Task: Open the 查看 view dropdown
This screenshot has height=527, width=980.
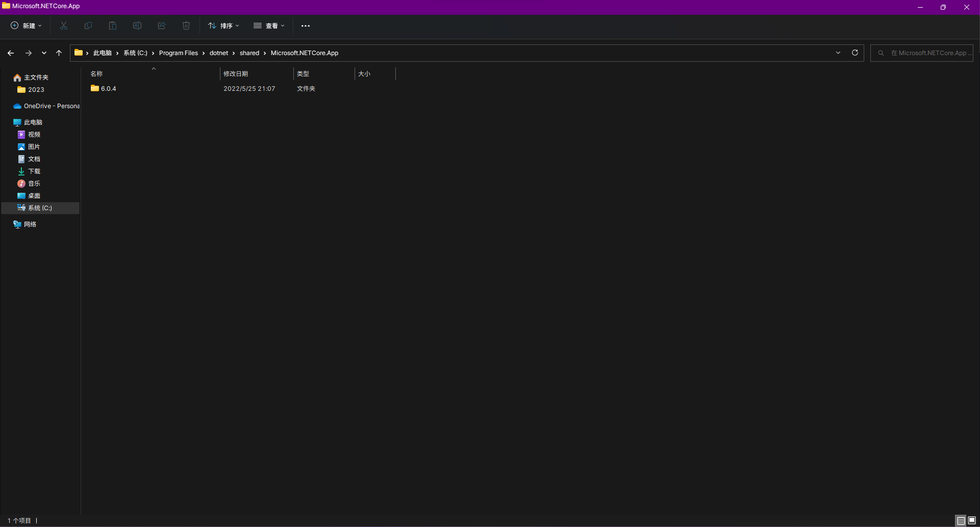Action: [x=269, y=26]
